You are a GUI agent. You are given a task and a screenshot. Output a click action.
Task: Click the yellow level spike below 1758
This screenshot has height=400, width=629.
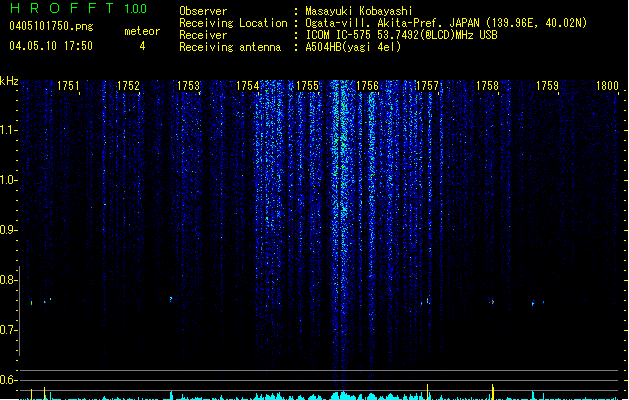(493, 392)
